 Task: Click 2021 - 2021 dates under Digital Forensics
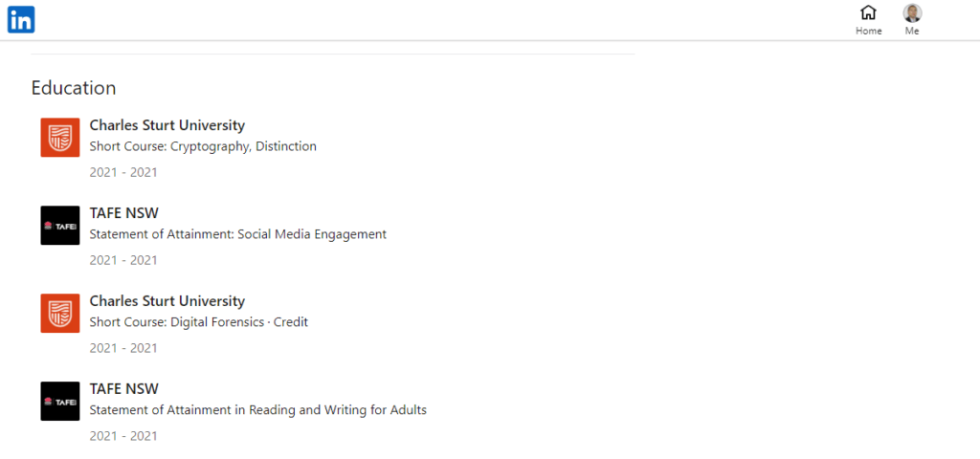[x=123, y=348]
